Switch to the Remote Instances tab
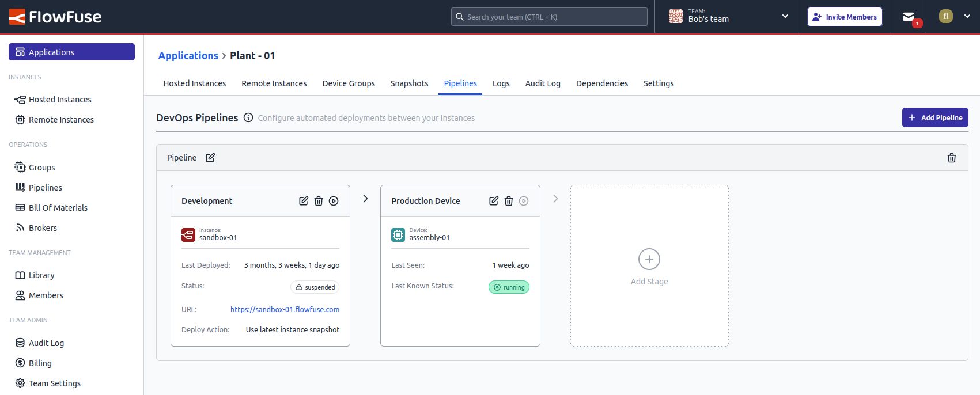Image resolution: width=980 pixels, height=395 pixels. click(x=274, y=83)
